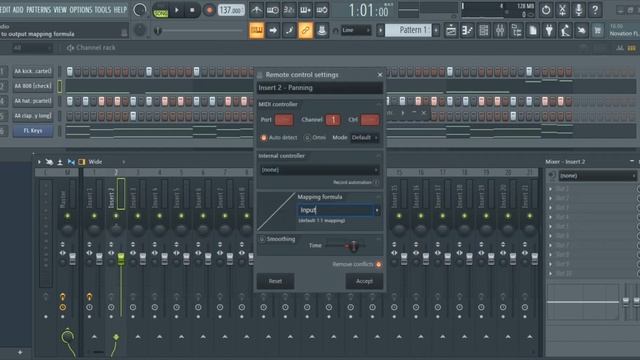Toggle the blend recording overdub icon
The width and height of the screenshot is (640, 360).
(305, 10)
